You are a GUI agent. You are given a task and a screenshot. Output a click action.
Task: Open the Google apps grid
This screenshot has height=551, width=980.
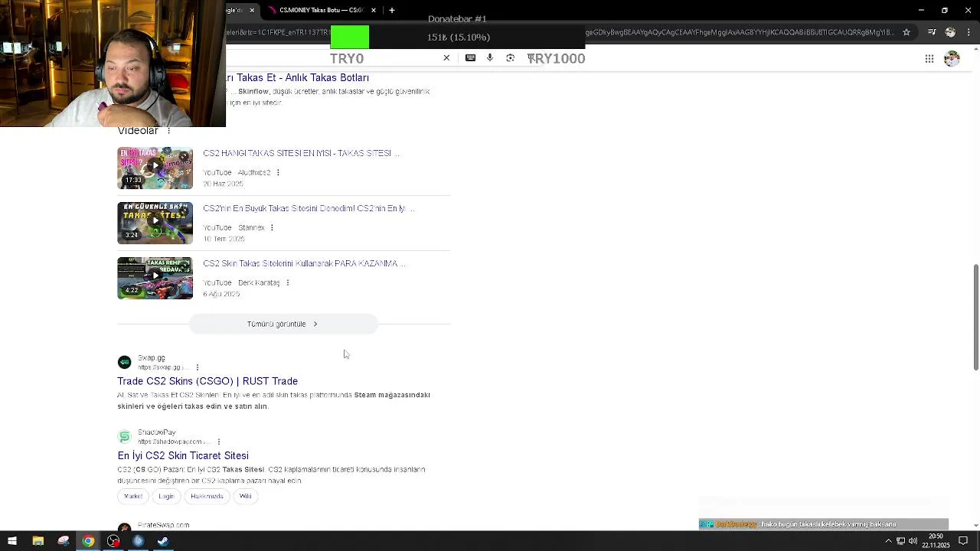coord(929,59)
